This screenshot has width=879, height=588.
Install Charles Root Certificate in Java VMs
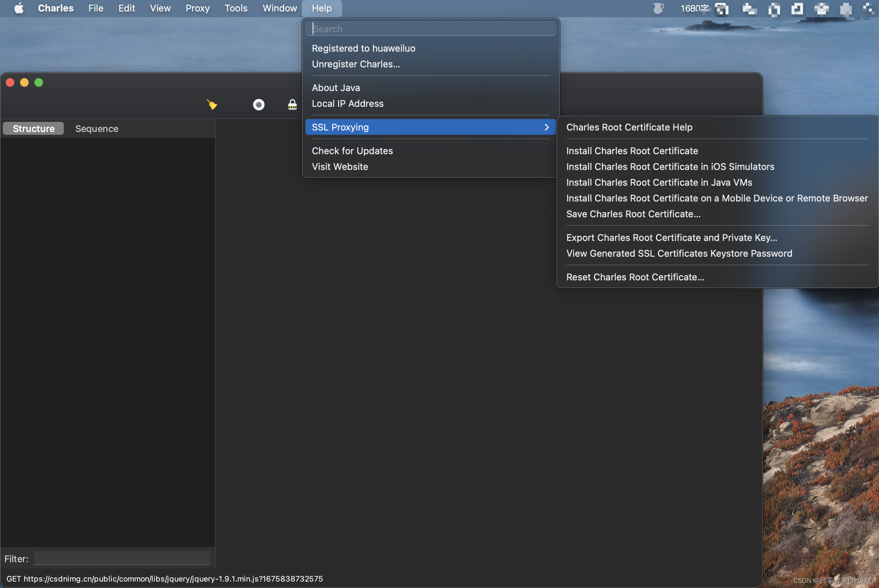click(717, 182)
